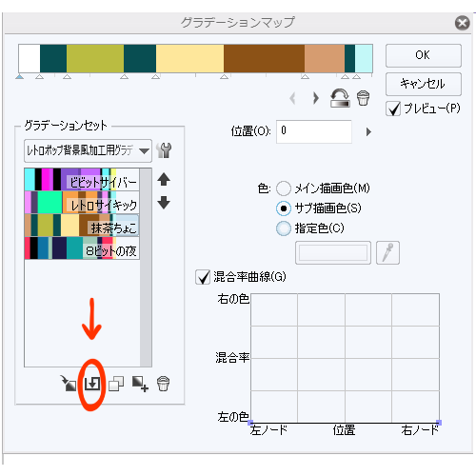
Task: Select サブ描画色(S) radio button
Action: (x=284, y=208)
